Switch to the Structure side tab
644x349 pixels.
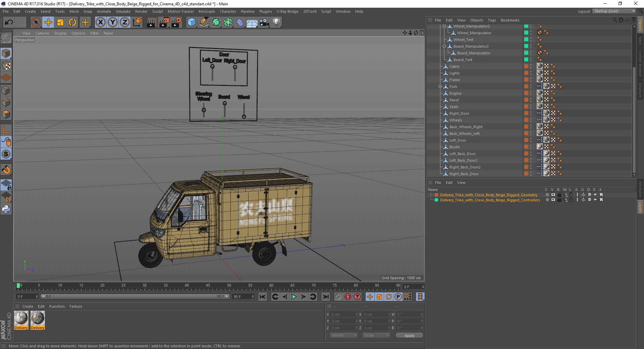click(x=640, y=90)
